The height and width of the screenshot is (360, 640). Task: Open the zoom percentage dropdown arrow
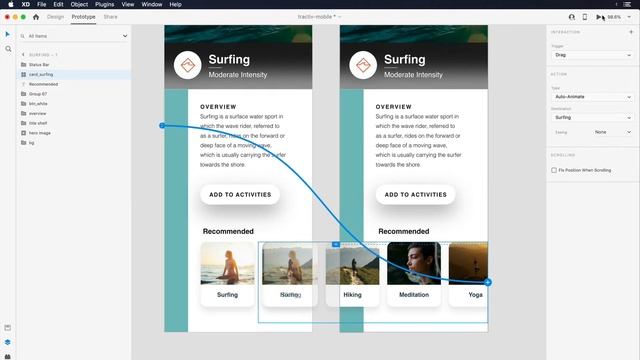tap(629, 17)
